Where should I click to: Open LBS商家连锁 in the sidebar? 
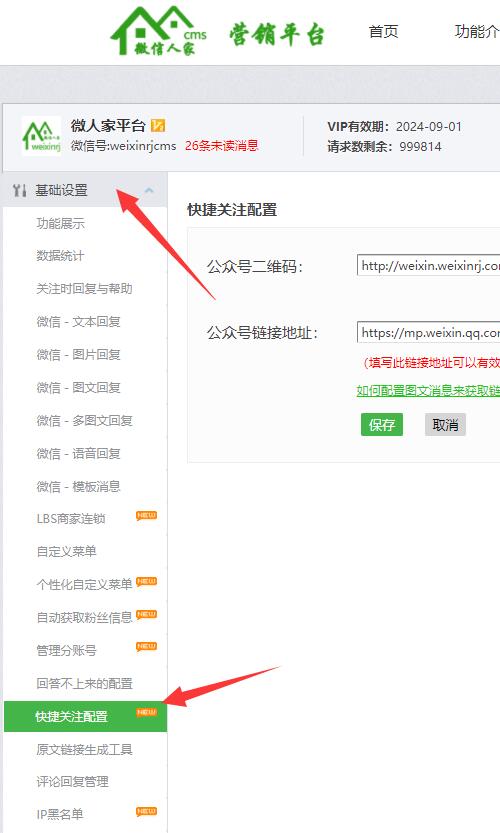point(71,518)
